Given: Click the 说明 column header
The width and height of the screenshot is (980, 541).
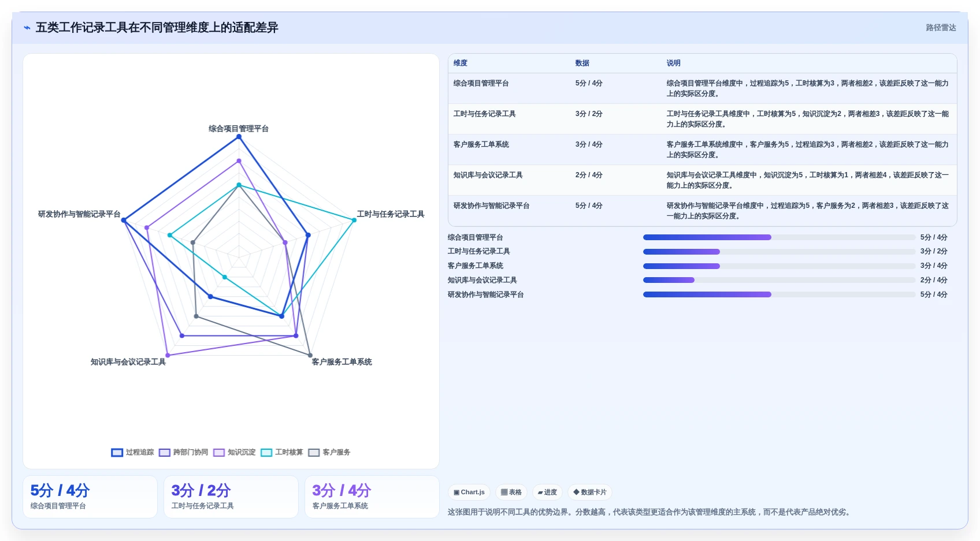Looking at the screenshot, I should 674,63.
